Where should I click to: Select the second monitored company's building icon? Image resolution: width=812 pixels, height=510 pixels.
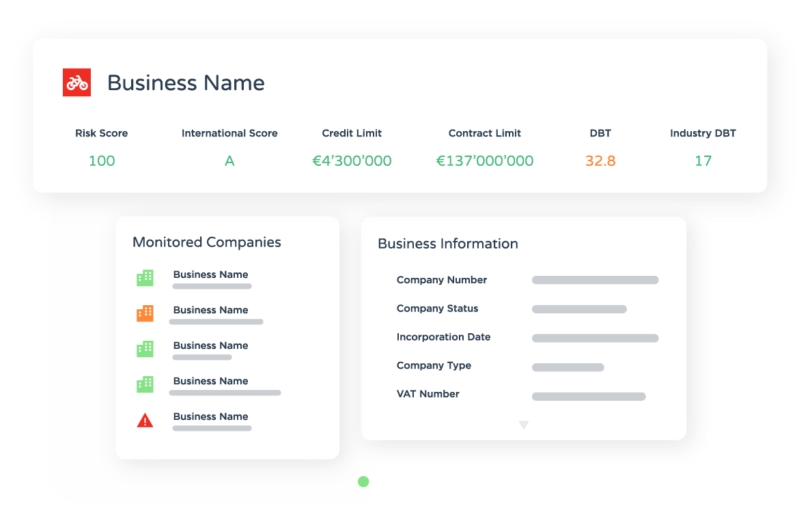point(145,313)
